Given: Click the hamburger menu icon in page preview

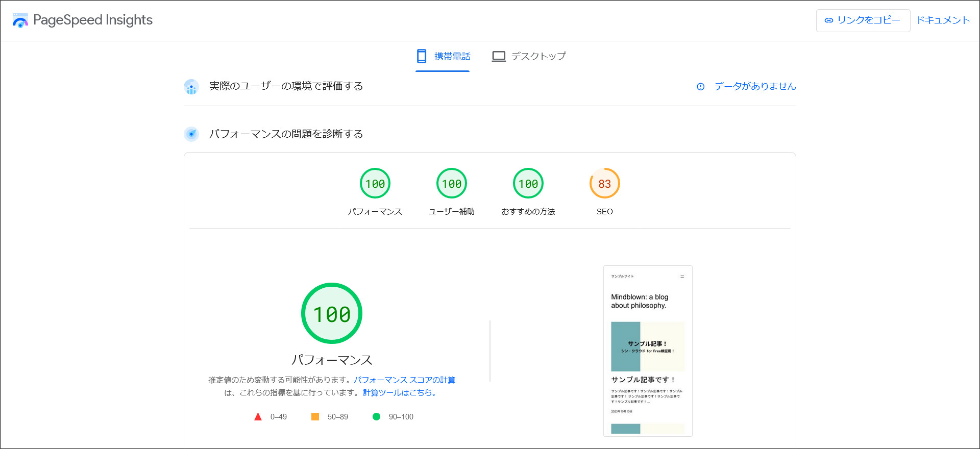Looking at the screenshot, I should click(x=682, y=277).
